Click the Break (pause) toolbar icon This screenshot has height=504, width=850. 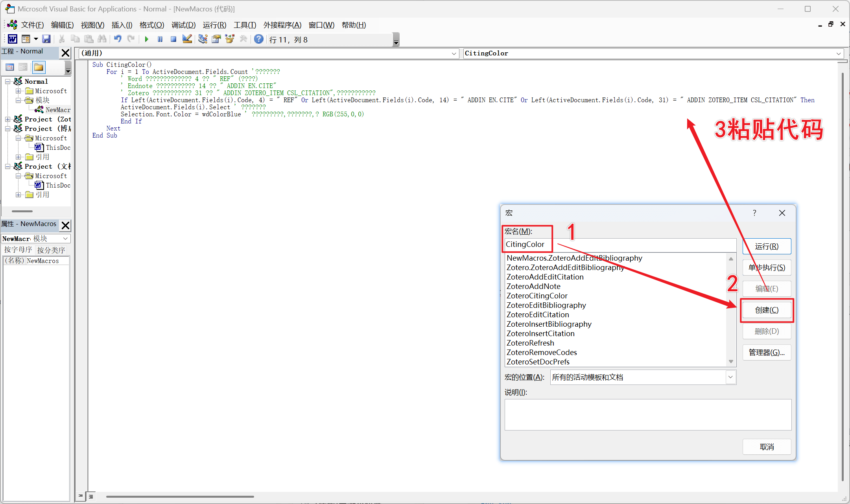pos(160,39)
